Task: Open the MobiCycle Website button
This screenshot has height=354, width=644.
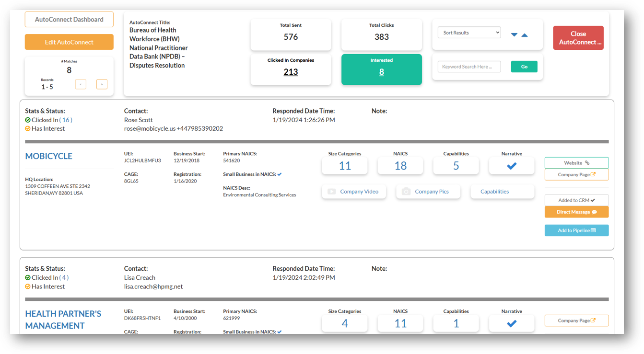Action: coord(576,163)
